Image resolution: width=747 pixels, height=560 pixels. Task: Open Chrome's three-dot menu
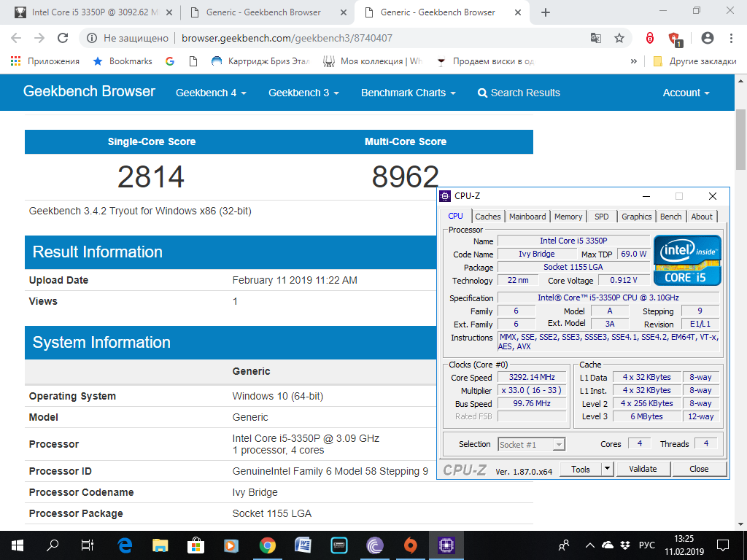[731, 38]
